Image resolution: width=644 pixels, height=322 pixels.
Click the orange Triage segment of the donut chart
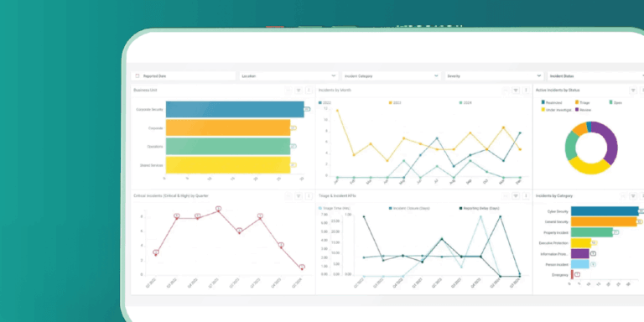click(580, 129)
